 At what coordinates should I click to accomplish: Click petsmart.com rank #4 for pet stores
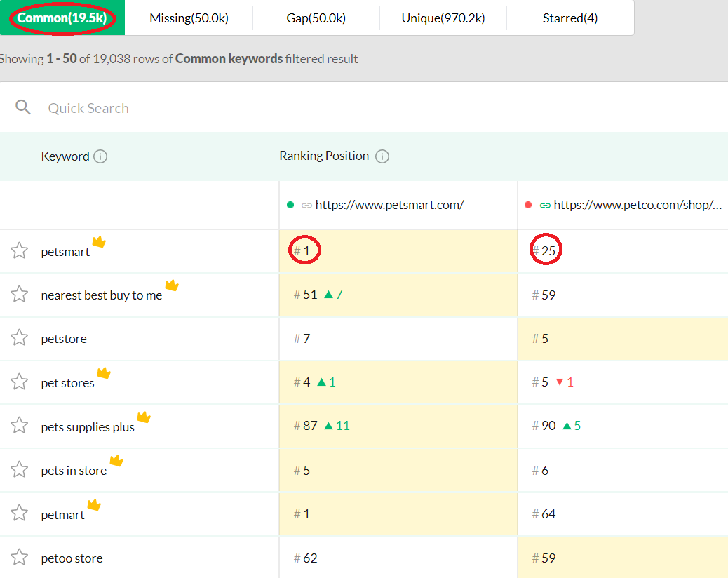(x=302, y=382)
